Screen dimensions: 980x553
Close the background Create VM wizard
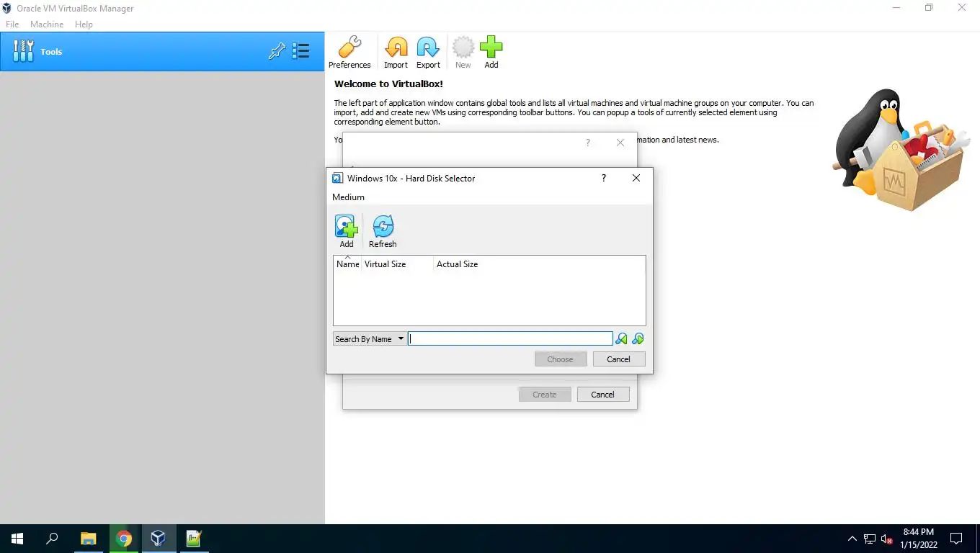tap(620, 143)
